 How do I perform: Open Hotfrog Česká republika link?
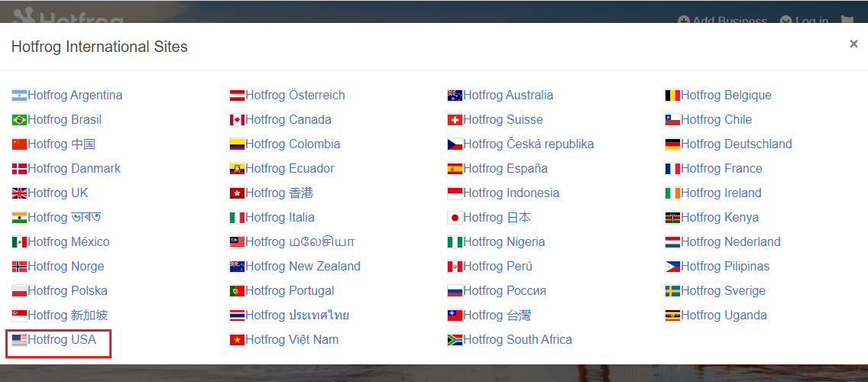point(529,144)
